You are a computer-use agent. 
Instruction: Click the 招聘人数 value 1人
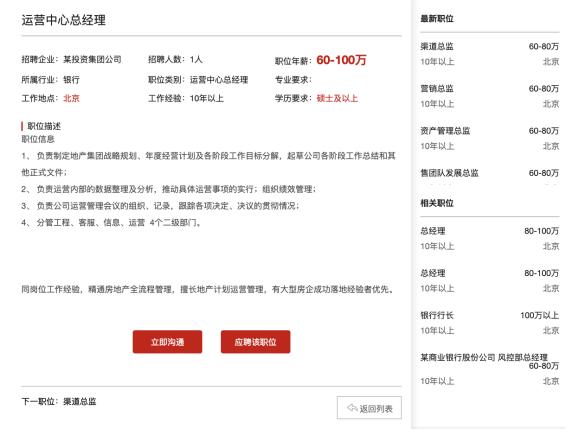pos(196,59)
